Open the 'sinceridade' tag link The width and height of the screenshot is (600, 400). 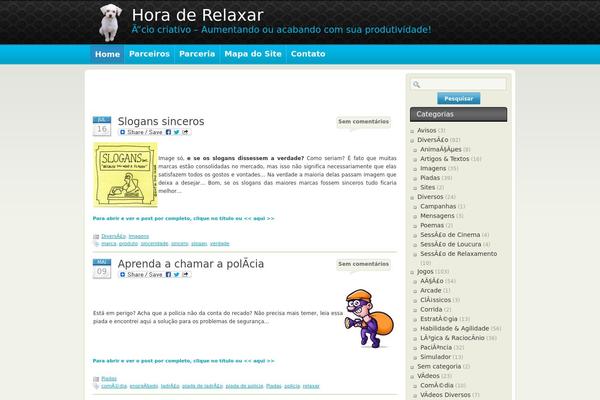point(154,244)
